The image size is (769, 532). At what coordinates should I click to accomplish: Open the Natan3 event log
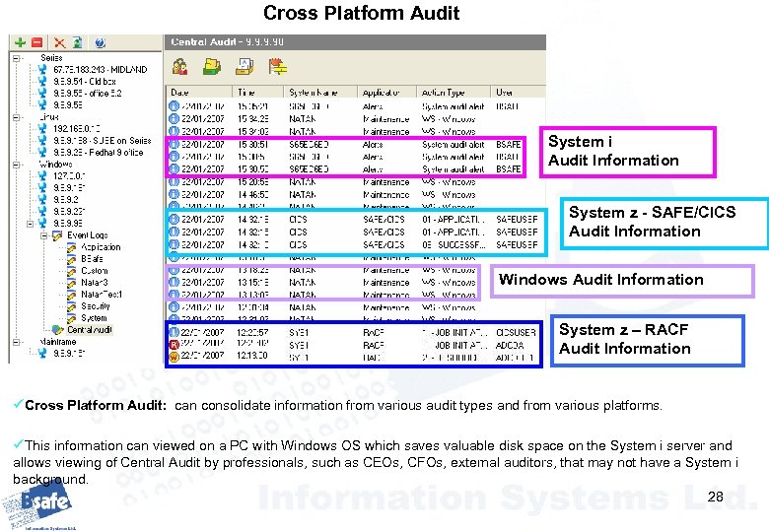click(95, 282)
